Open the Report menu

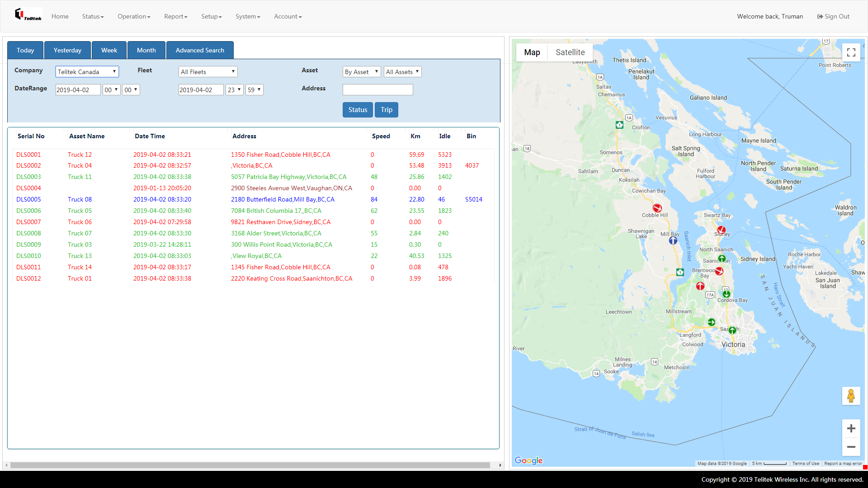[176, 16]
